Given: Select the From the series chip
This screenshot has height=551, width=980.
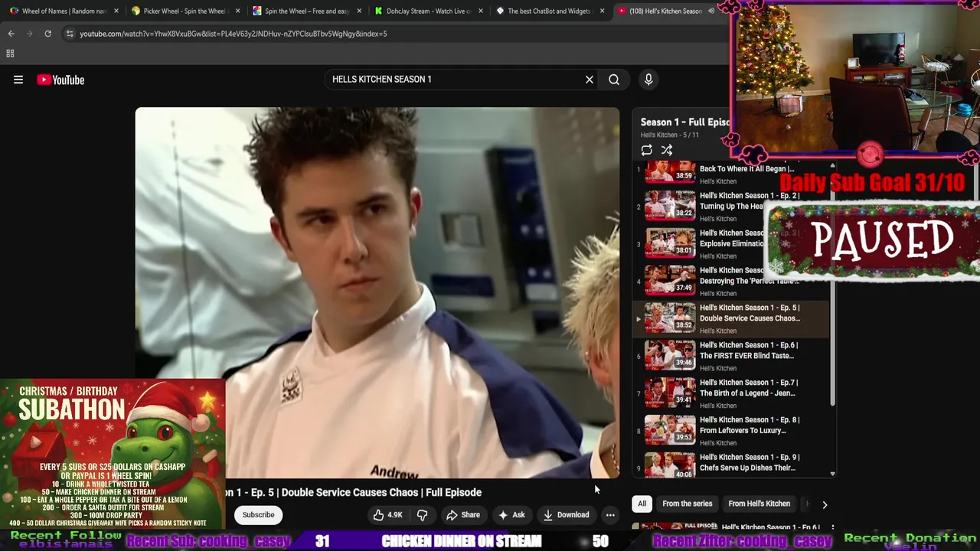Looking at the screenshot, I should [687, 504].
